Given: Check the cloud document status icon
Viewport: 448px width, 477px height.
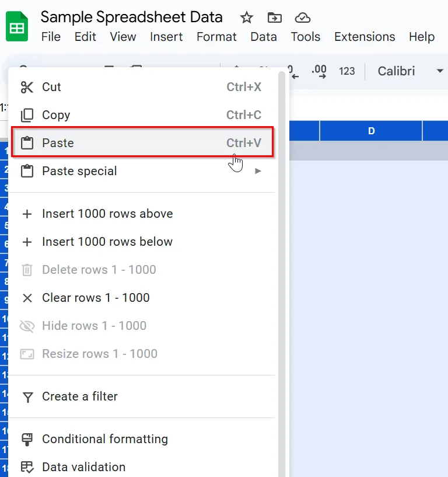Looking at the screenshot, I should [x=302, y=18].
